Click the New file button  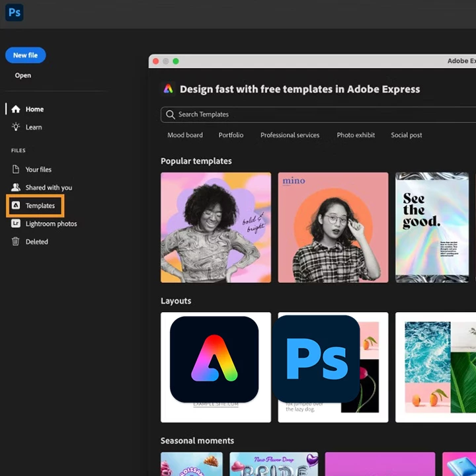coord(26,56)
